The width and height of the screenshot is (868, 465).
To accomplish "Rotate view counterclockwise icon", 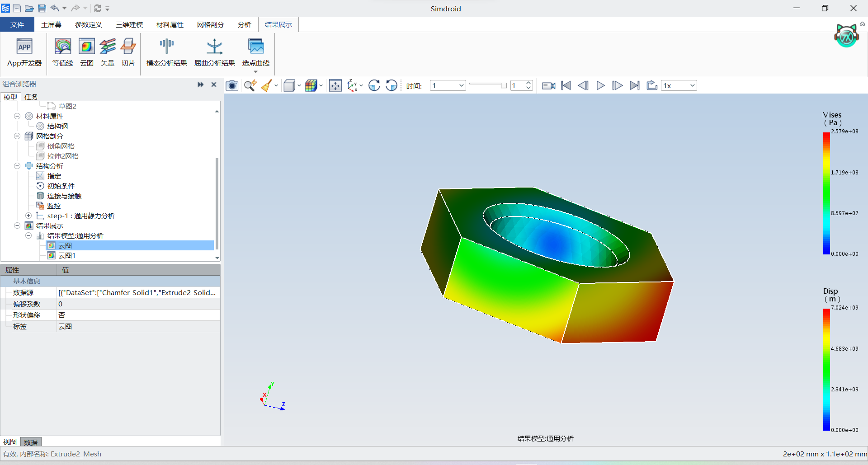I will pos(392,85).
